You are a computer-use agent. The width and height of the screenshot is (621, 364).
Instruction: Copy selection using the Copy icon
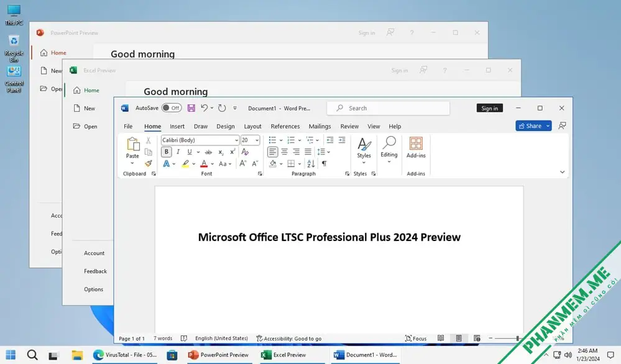148,152
